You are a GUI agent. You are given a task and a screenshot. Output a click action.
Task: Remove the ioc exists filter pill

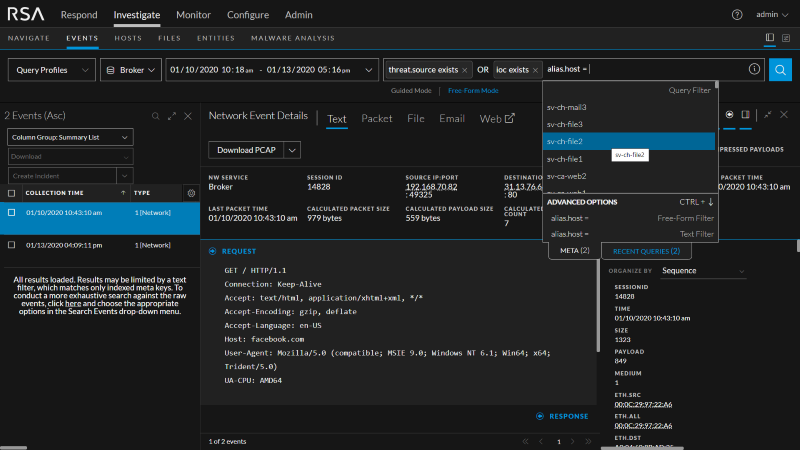tap(535, 70)
